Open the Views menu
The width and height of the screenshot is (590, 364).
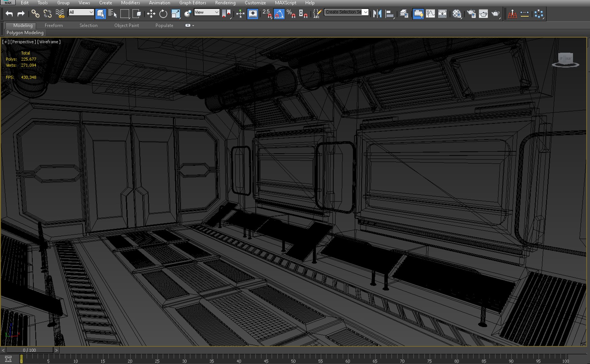[84, 3]
